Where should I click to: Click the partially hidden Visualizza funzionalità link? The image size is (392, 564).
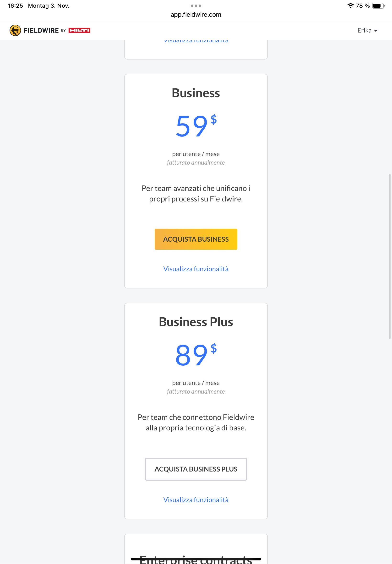[196, 42]
